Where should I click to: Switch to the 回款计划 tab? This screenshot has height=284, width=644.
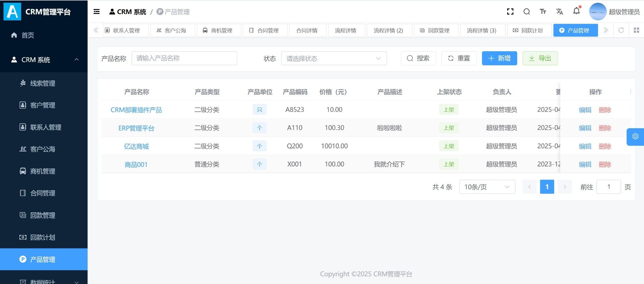point(529,30)
